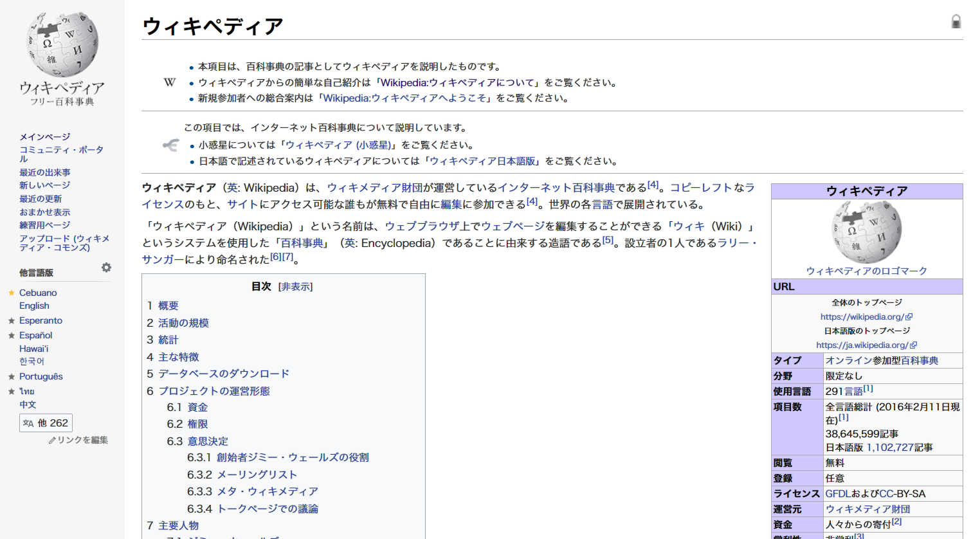Jump to 6.3.2 メーリングリスト

pos(257,475)
